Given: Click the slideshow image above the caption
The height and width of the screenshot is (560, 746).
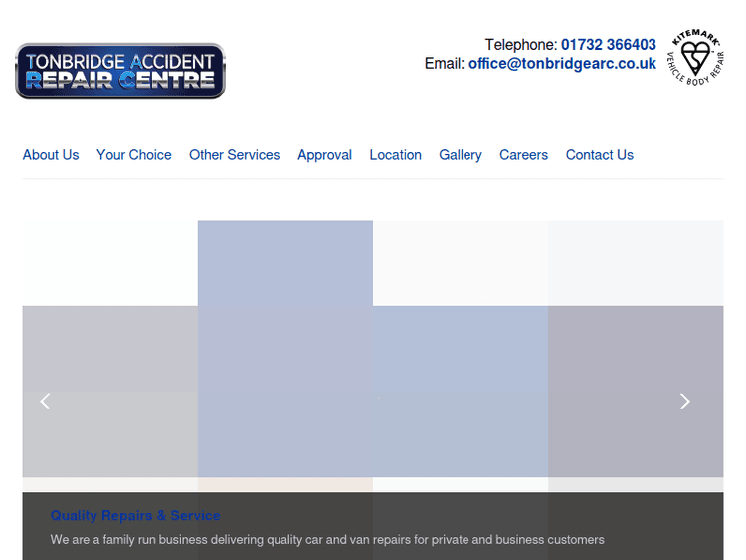Looking at the screenshot, I should tap(373, 348).
